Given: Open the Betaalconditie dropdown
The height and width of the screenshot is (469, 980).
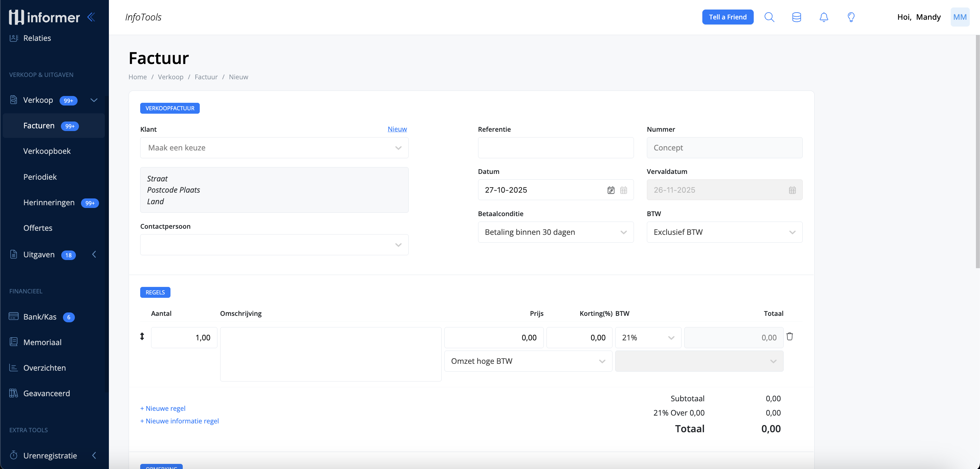Looking at the screenshot, I should [x=555, y=232].
